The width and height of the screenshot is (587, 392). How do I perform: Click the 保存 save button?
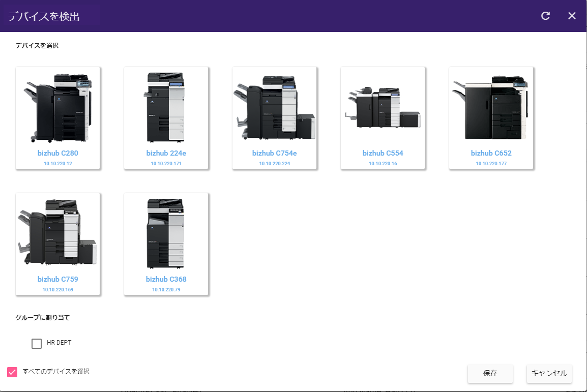tap(490, 373)
